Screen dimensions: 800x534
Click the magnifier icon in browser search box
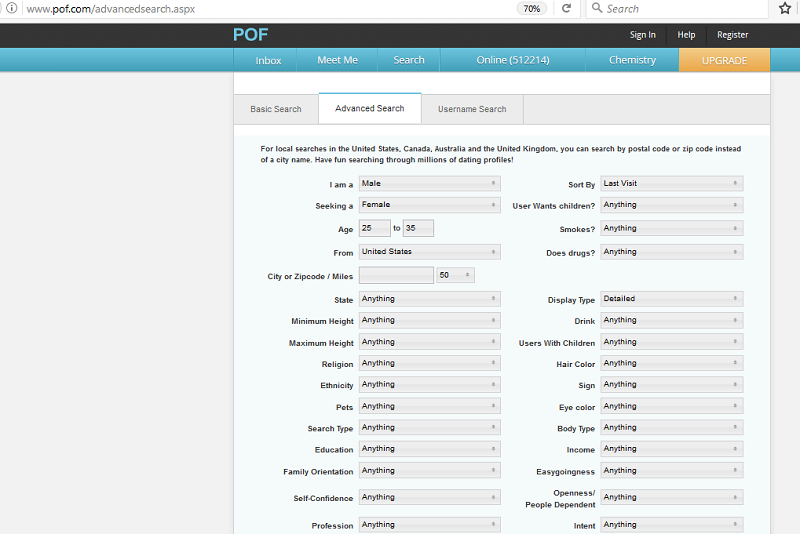[x=596, y=8]
